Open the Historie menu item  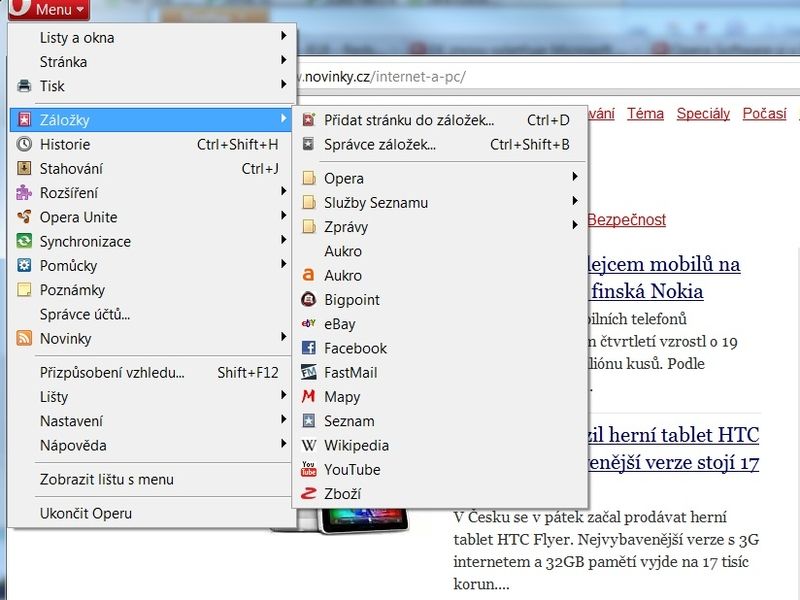pos(152,144)
